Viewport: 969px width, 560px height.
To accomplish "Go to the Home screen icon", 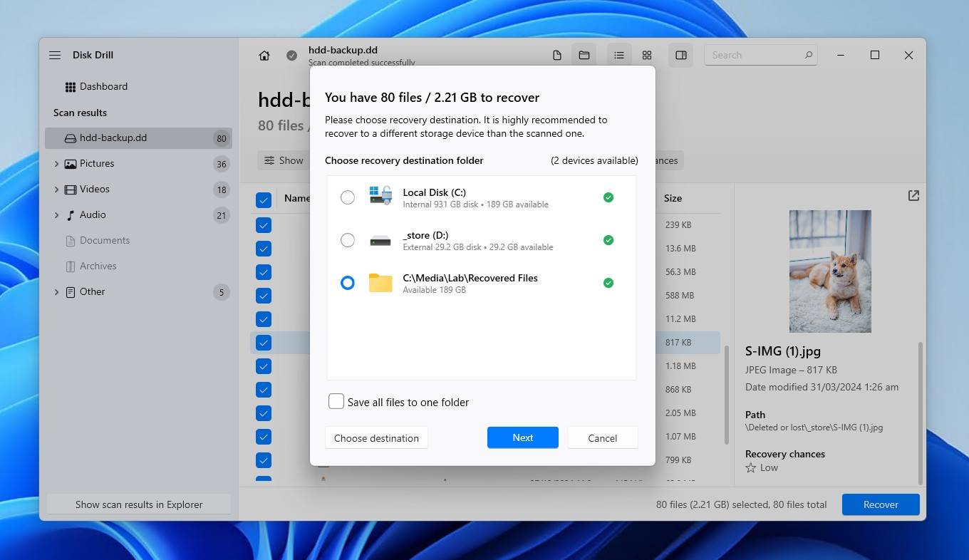I will point(264,56).
